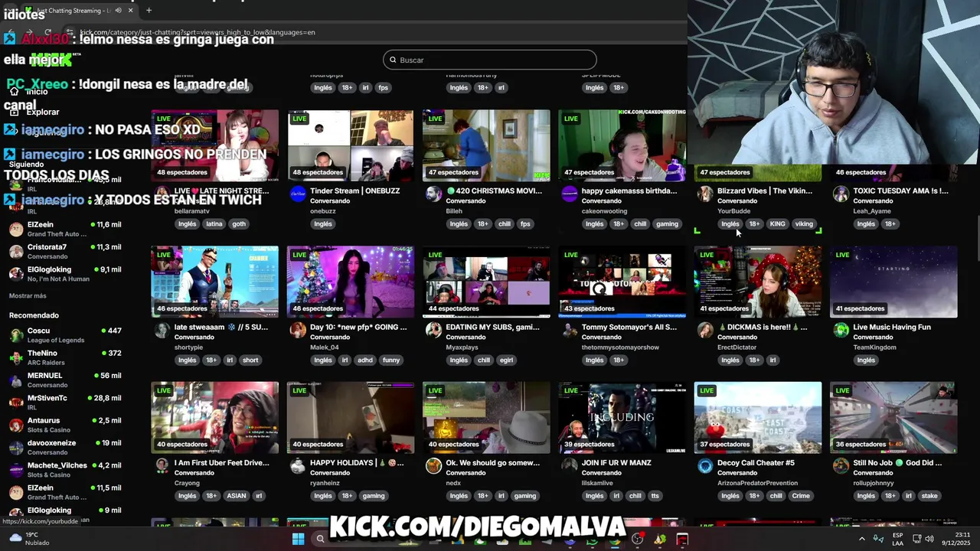Viewport: 980px width, 551px height.
Task: Open I Am First Uber Feet Driver thumbnail
Action: pos(215,417)
